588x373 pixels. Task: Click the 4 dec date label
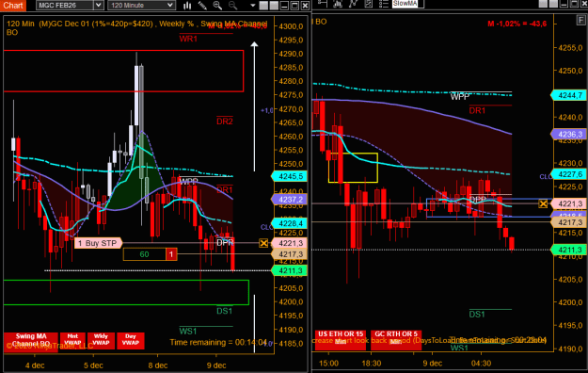point(35,365)
